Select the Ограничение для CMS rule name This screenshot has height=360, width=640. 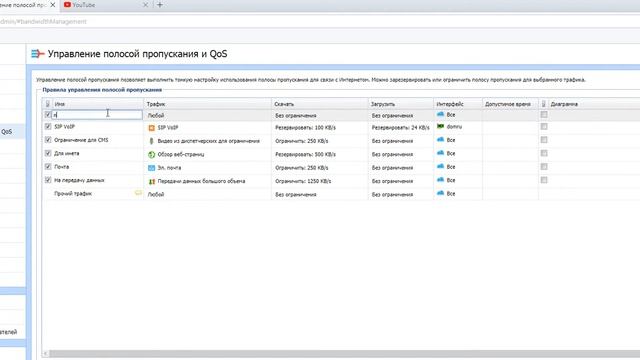click(81, 140)
